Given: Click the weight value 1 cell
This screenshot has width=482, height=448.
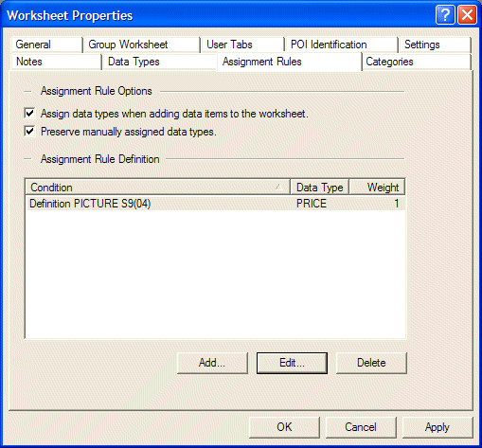Looking at the screenshot, I should (397, 204).
